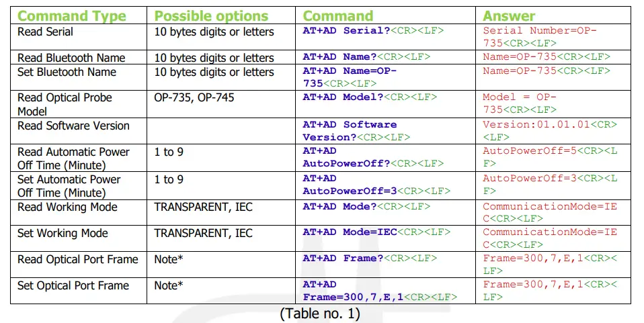Select the "Read Bluetooth Name" cell
Viewport: 644px width, 323px height.
click(71, 58)
